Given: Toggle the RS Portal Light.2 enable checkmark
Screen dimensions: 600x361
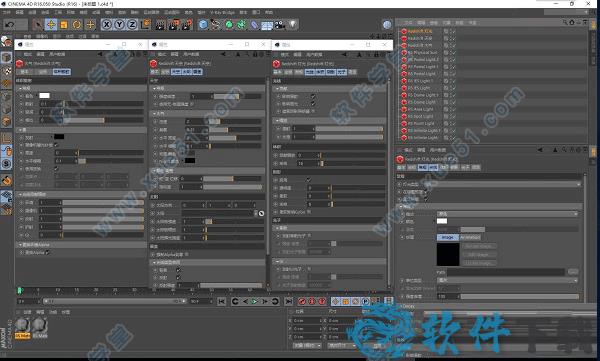Looking at the screenshot, I should click(453, 60).
